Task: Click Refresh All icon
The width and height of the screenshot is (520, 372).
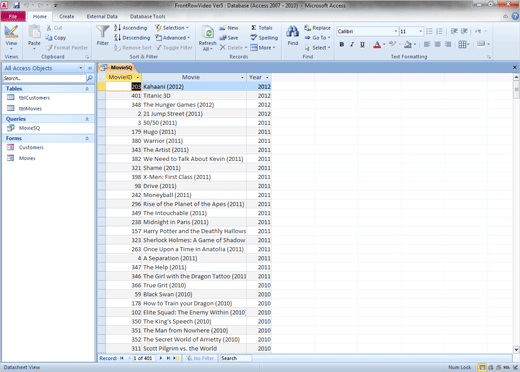Action: 207,33
